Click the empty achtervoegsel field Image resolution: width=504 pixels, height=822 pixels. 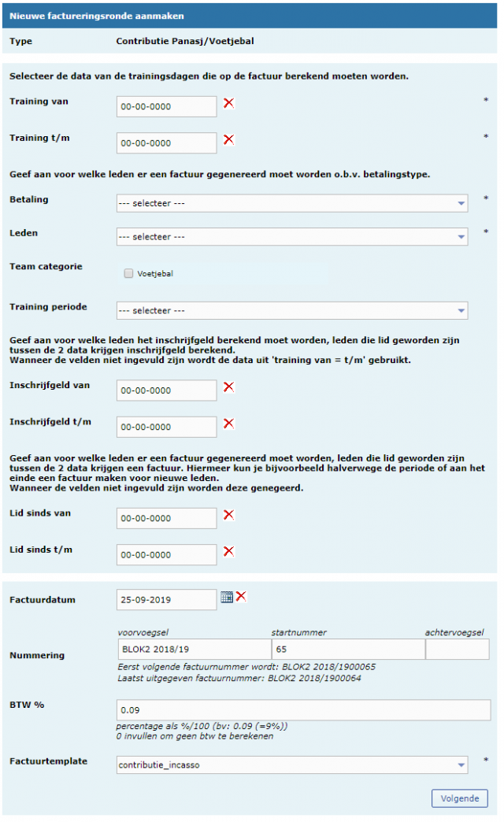click(x=457, y=650)
